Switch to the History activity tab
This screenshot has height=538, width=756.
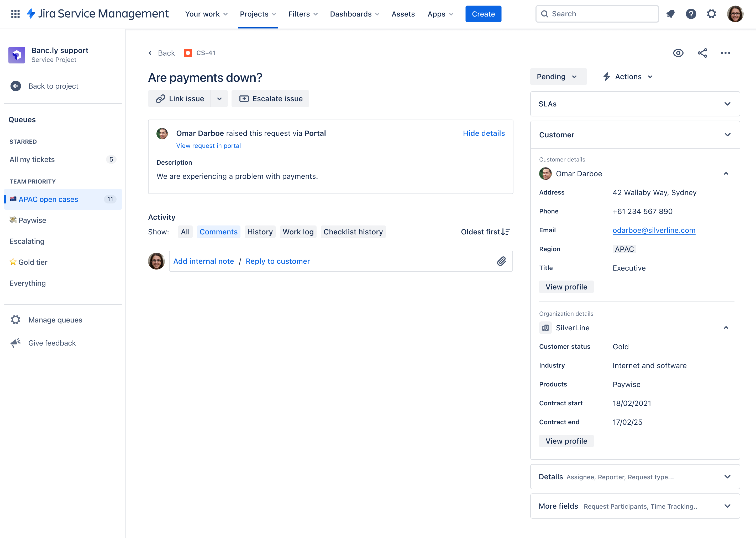tap(260, 232)
